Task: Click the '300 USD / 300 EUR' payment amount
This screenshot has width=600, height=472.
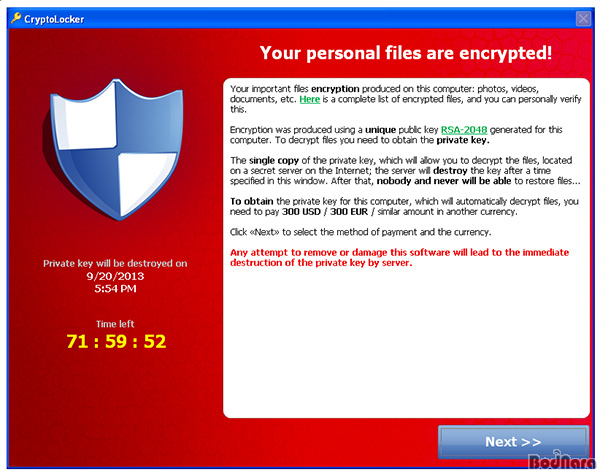Action: point(325,212)
